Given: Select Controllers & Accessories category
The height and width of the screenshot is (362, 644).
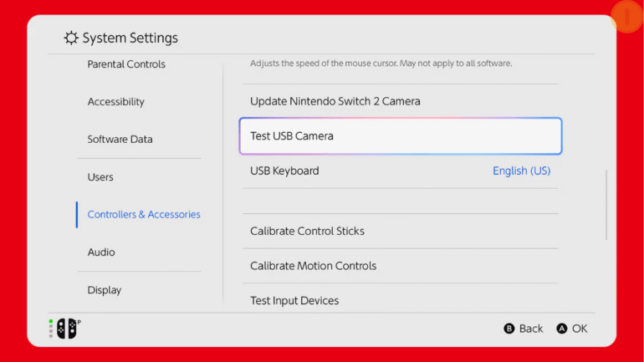Looking at the screenshot, I should [144, 215].
